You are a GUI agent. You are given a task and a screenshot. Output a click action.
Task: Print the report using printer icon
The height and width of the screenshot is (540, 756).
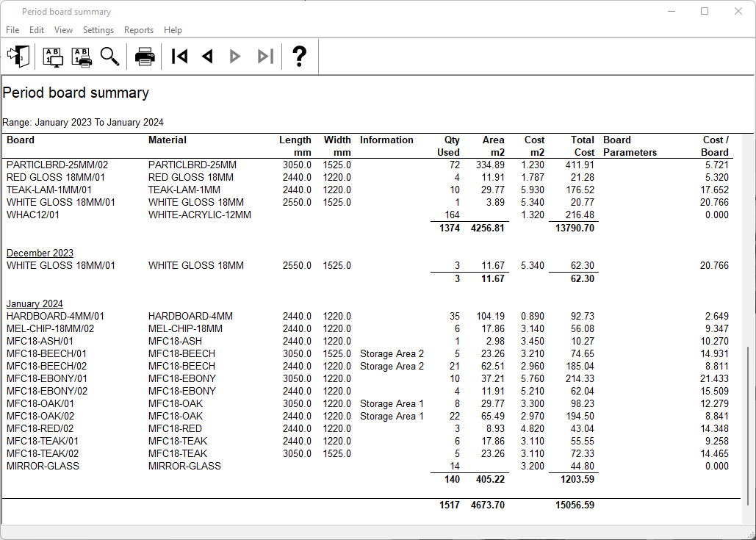[145, 57]
